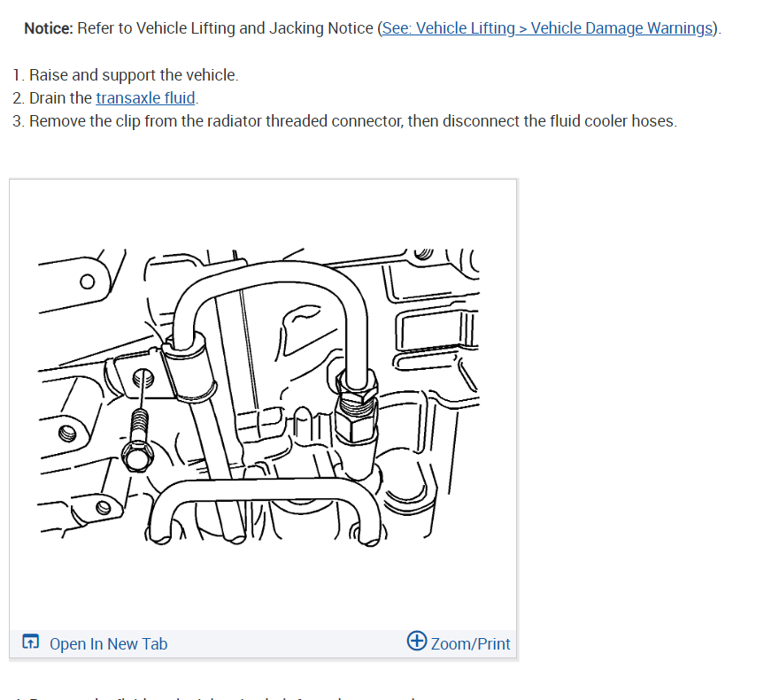
Task: Open the Vehicle Damage Warnings link
Action: tap(547, 28)
